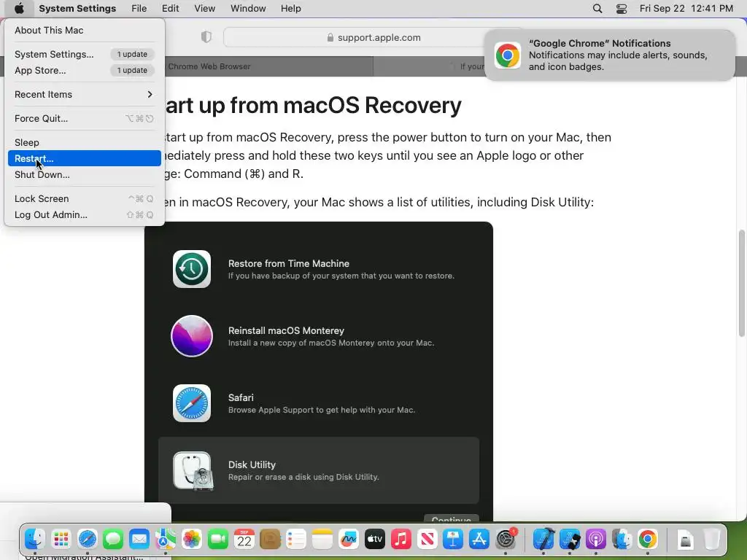Open Mail from the Dock
Screen dimensions: 747x560
point(139,539)
